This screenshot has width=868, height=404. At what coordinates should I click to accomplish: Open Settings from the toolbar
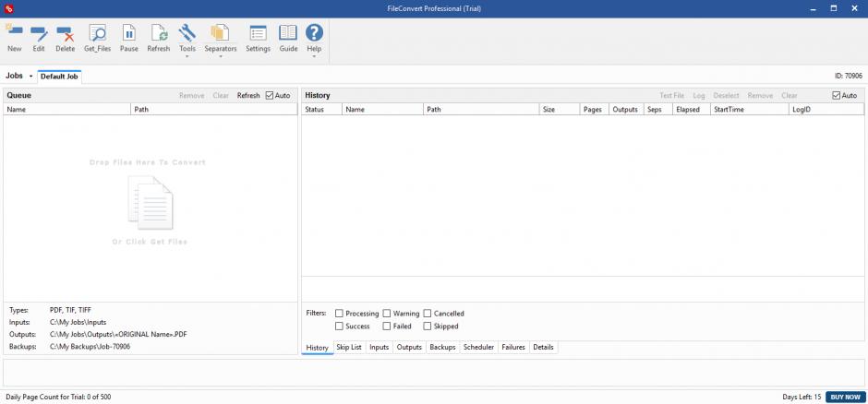click(x=258, y=32)
